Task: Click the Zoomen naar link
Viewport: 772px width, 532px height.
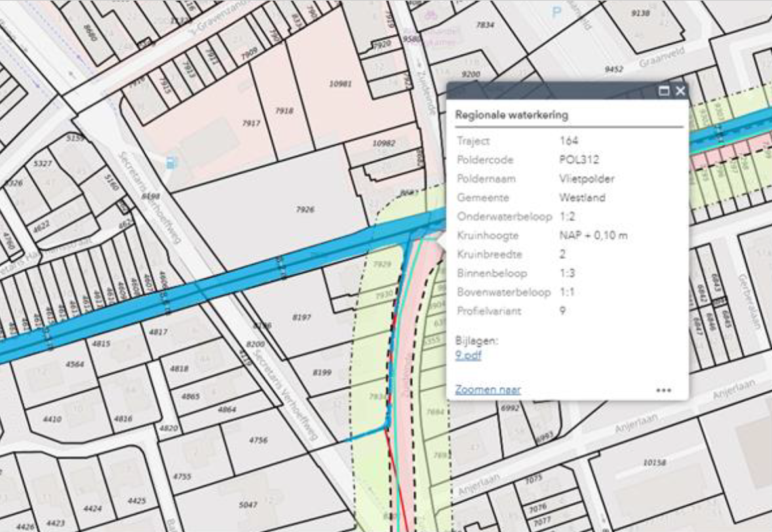Action: pyautogui.click(x=488, y=390)
